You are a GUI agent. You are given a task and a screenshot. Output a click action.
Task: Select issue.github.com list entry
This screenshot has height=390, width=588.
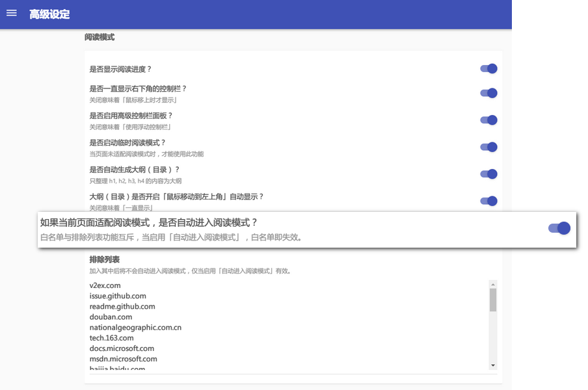[117, 296]
